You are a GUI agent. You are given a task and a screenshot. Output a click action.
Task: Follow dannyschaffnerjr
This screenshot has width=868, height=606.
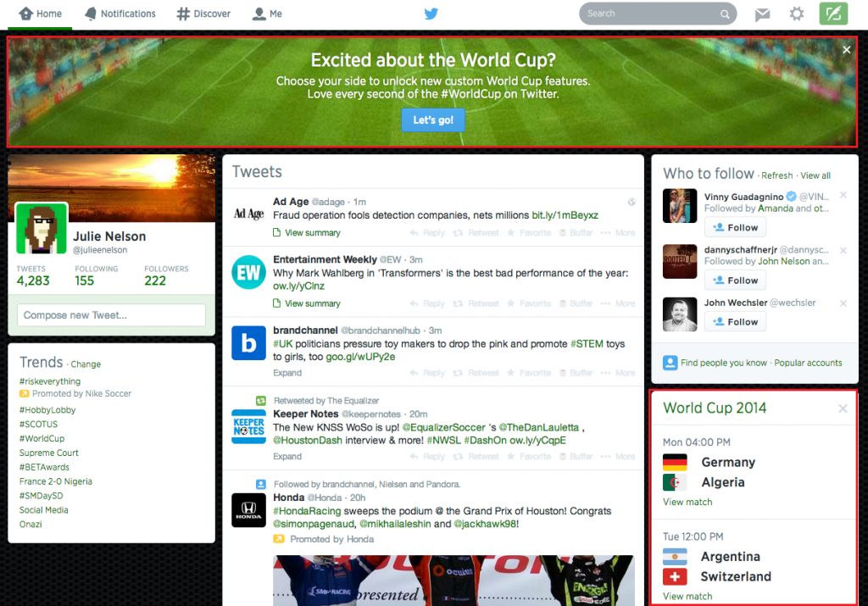click(735, 281)
